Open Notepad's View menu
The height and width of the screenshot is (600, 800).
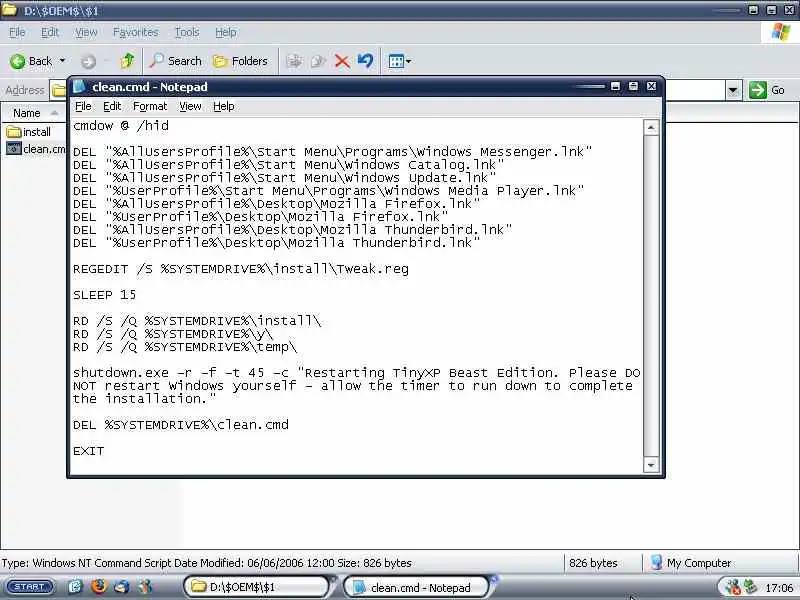coord(190,106)
